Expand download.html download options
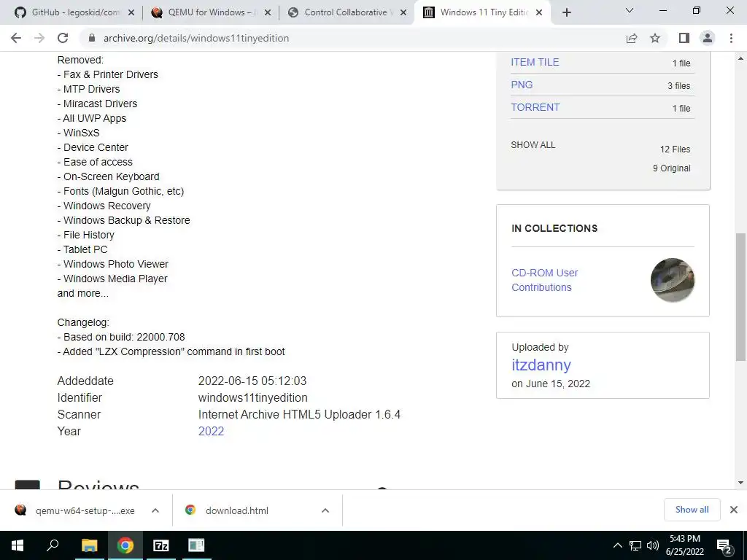This screenshot has height=560, width=747. click(325, 510)
